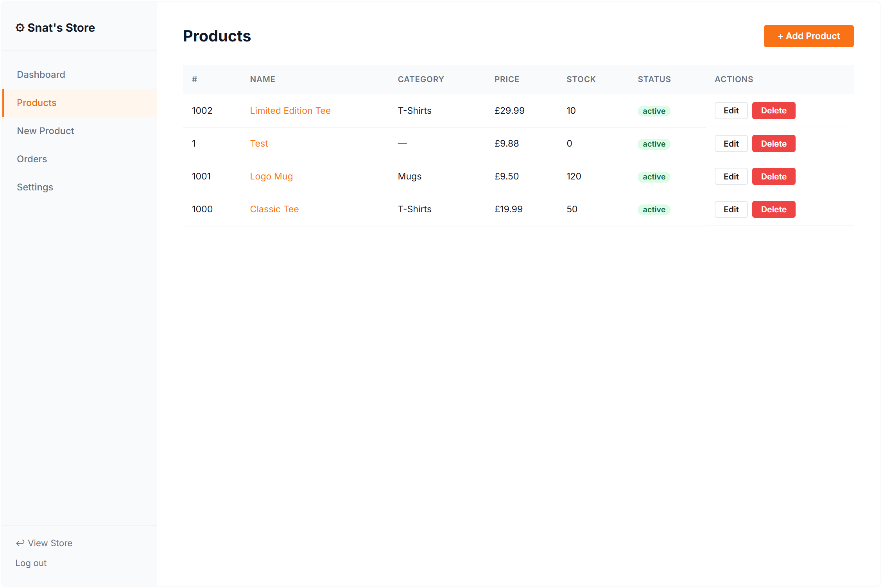Edit the Logo Mug product
The width and height of the screenshot is (882, 588).
731,176
